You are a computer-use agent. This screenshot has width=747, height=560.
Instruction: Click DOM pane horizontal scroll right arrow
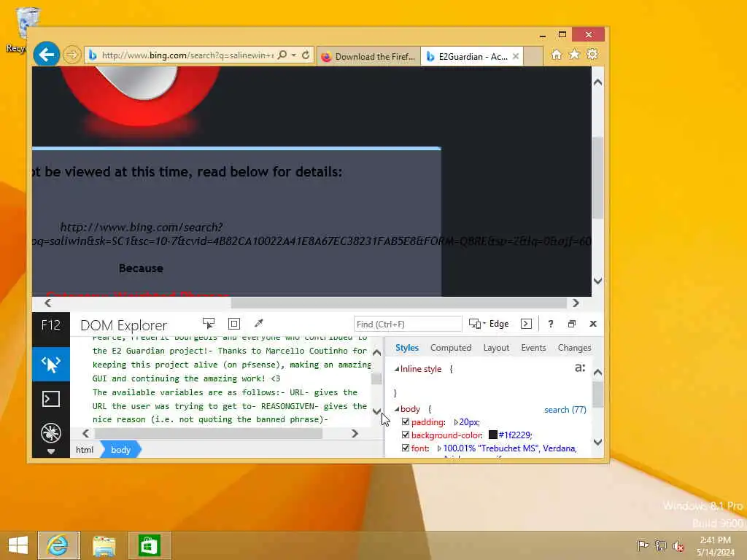[x=355, y=433]
